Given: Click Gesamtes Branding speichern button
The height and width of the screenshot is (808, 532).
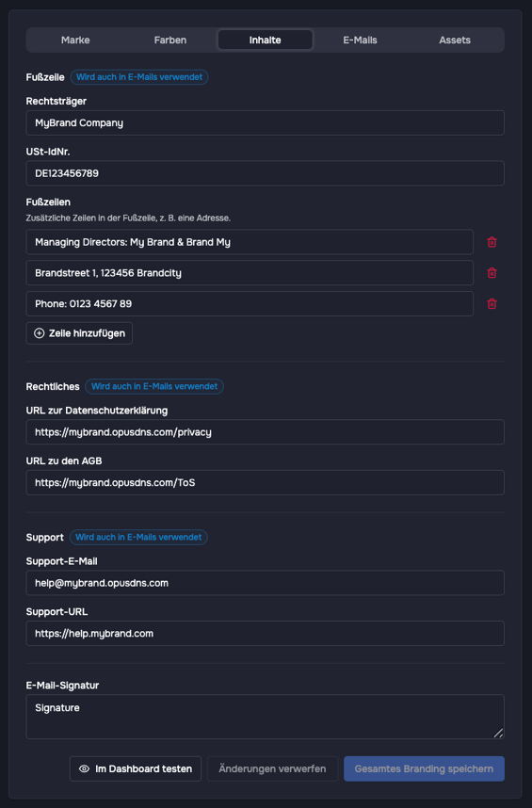Looking at the screenshot, I should tap(424, 768).
